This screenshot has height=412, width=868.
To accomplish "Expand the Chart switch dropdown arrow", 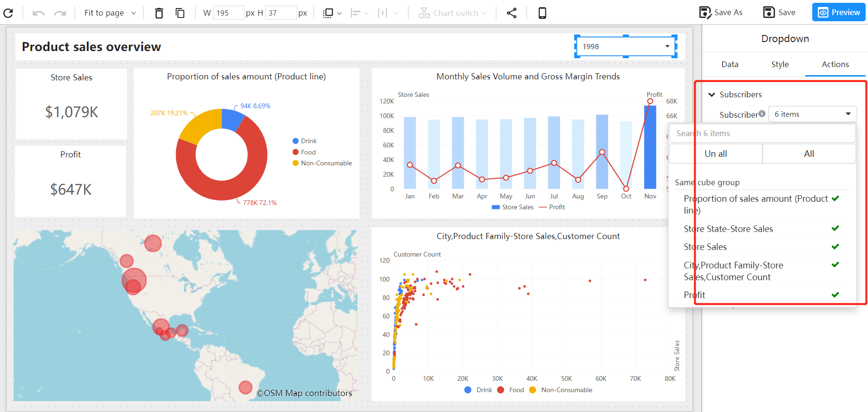I will click(484, 13).
